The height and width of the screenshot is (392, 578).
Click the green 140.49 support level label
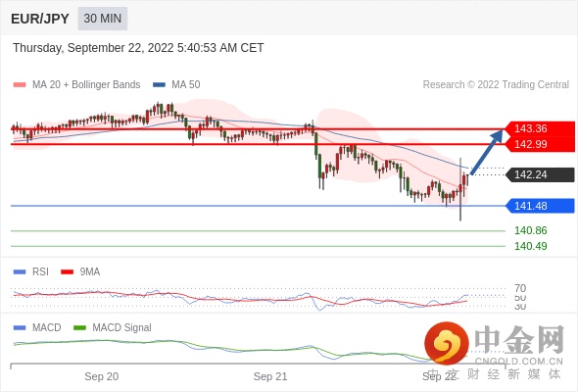[530, 246]
